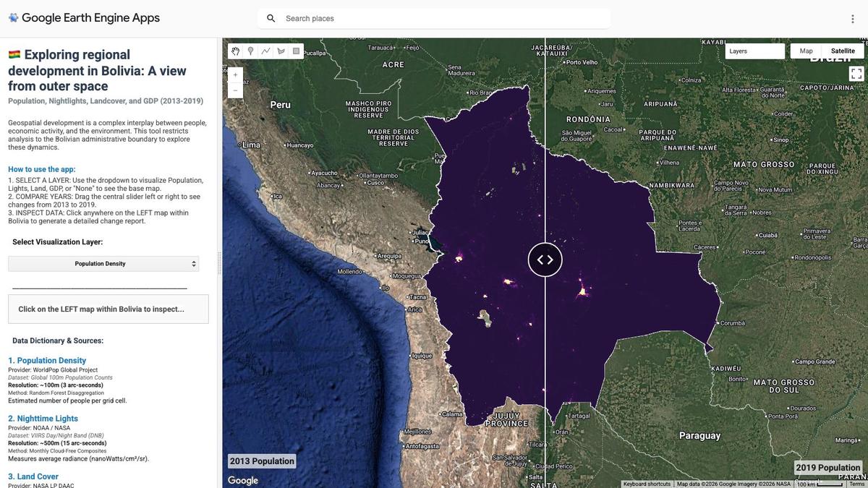Click the Peru country label
Image resolution: width=868 pixels, height=488 pixels.
click(281, 105)
